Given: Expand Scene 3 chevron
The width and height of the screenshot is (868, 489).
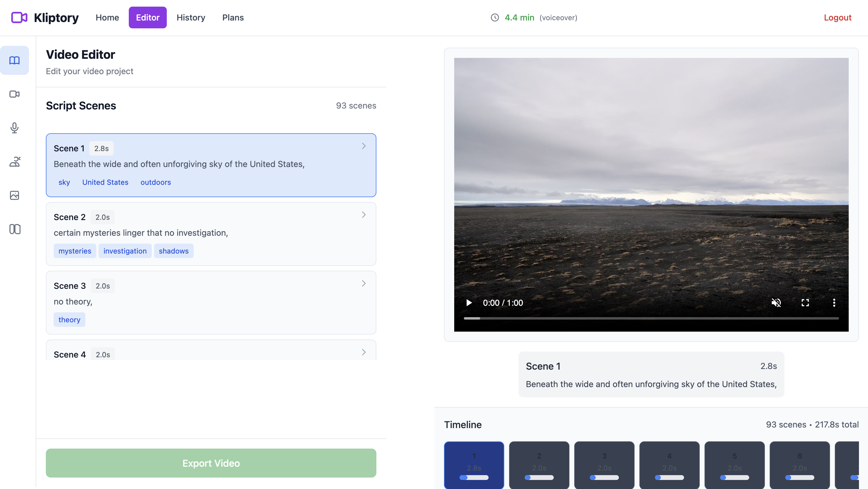Looking at the screenshot, I should click(363, 284).
